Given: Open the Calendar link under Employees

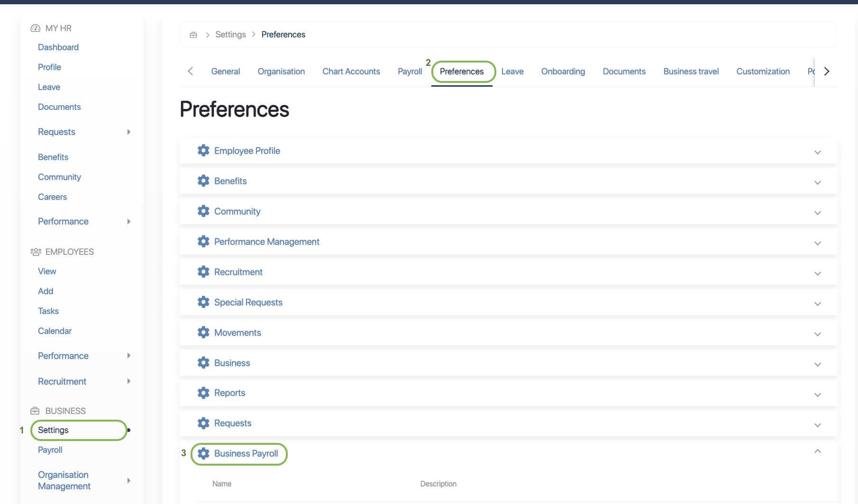Looking at the screenshot, I should pyautogui.click(x=55, y=331).
